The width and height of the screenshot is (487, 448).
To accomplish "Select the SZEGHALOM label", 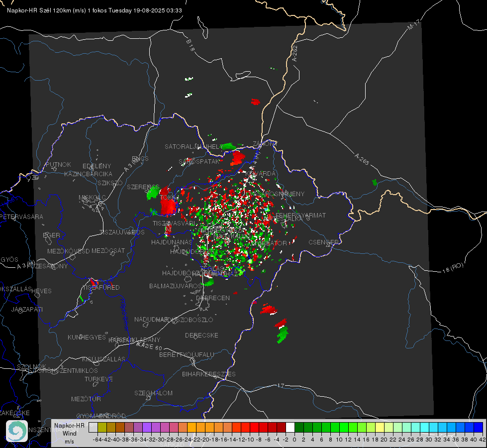I will pyautogui.click(x=153, y=393).
